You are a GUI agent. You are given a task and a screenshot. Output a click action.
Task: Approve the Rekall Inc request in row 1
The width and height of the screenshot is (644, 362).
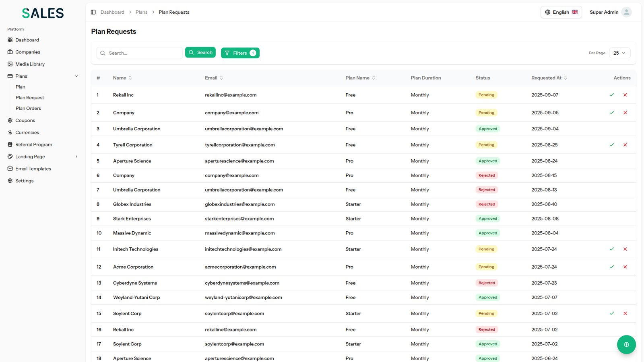611,95
